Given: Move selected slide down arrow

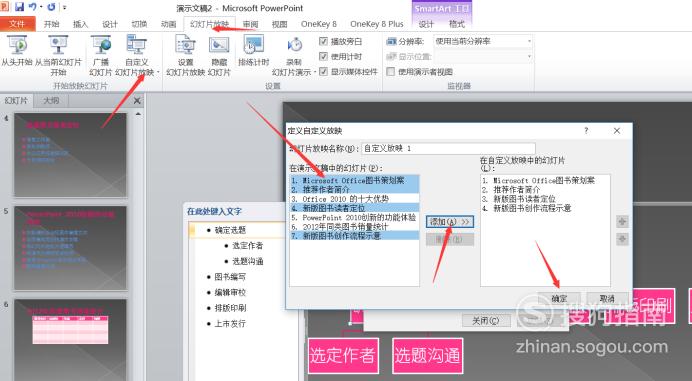Looking at the screenshot, I should [x=622, y=239].
